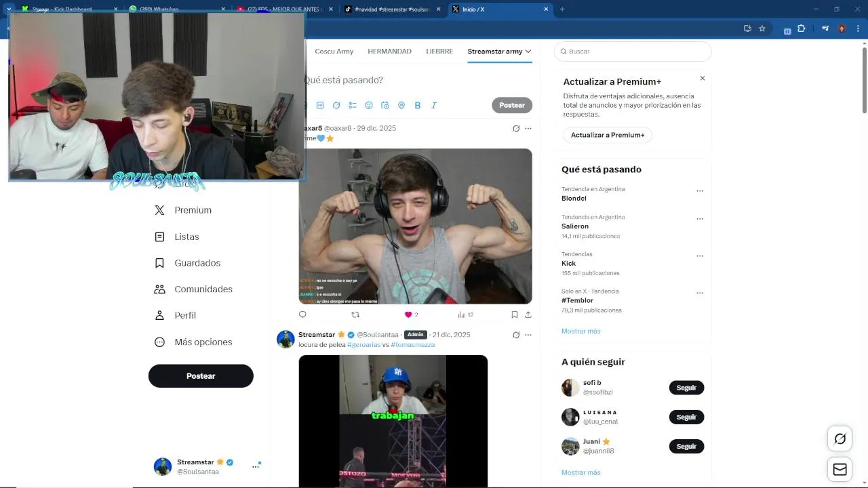Open the Blondel trending topic
The width and height of the screenshot is (868, 488).
(574, 199)
